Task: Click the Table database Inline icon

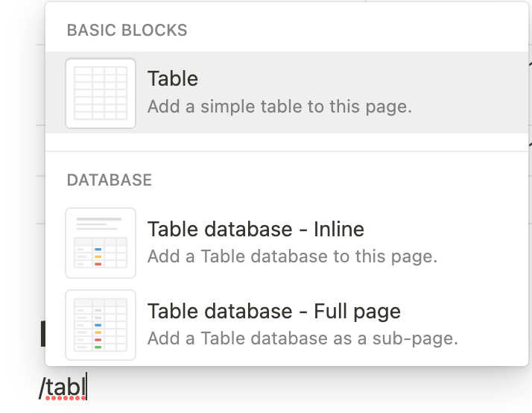Action: point(101,243)
